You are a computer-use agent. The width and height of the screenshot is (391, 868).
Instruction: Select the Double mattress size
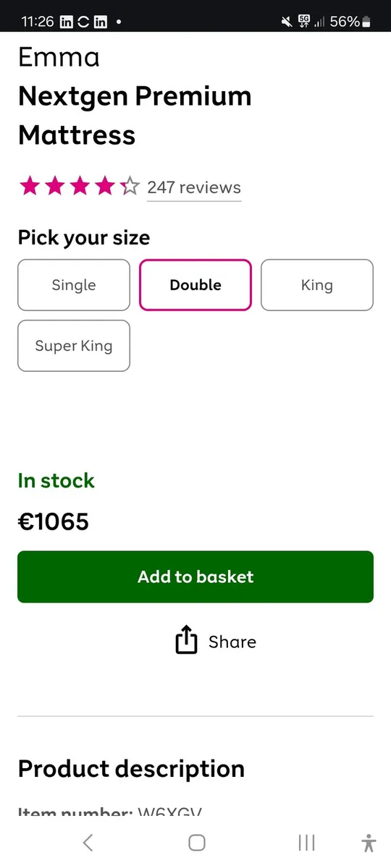click(195, 285)
